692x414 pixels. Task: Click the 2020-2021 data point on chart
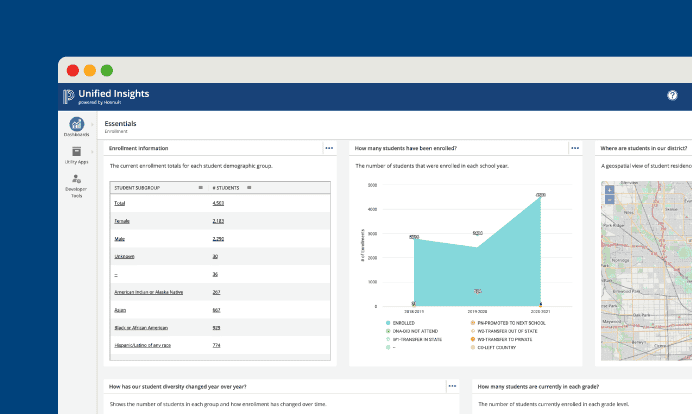tap(541, 195)
